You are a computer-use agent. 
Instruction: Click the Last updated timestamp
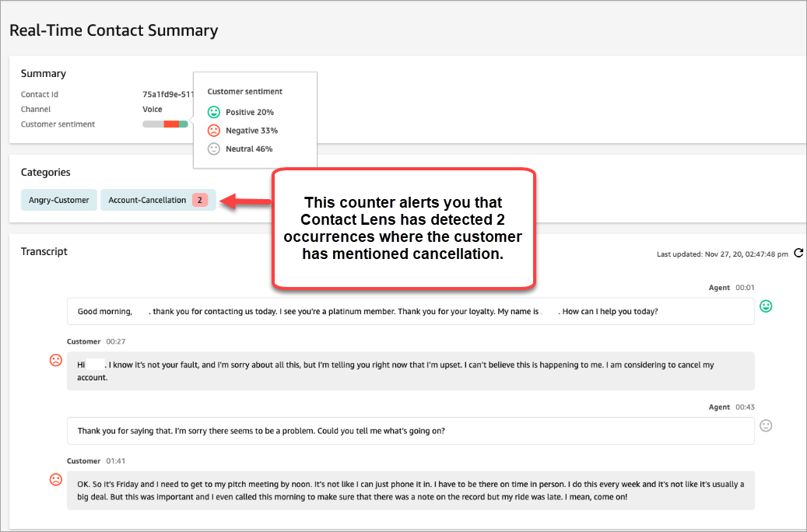721,254
